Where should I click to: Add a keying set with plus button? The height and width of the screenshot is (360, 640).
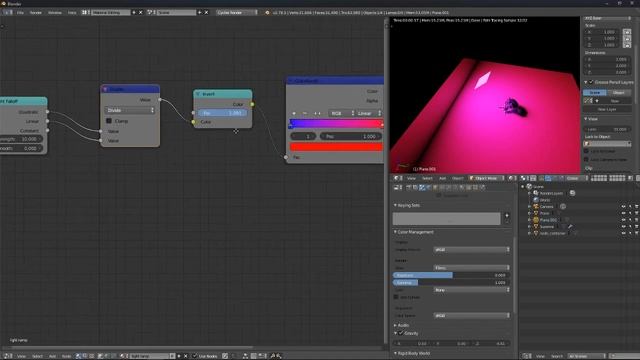click(x=507, y=216)
